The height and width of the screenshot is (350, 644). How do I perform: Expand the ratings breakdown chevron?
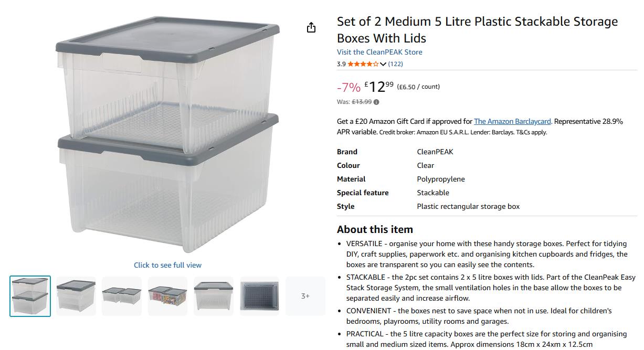click(383, 64)
